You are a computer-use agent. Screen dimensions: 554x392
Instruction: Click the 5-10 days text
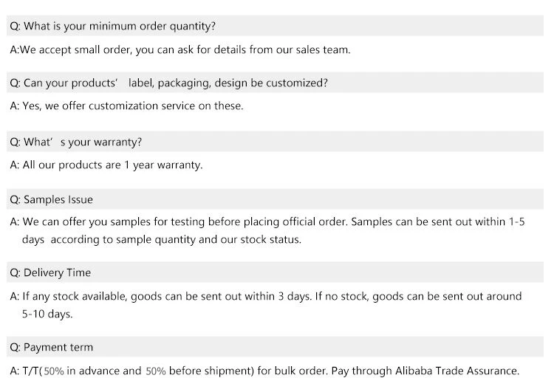click(x=47, y=314)
